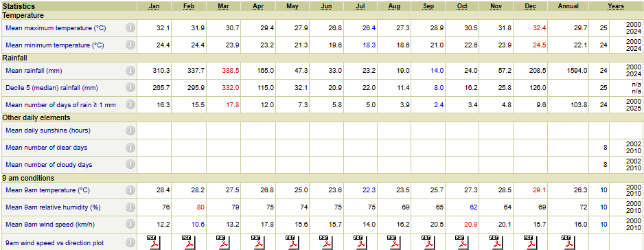Open Mean number of clear days link

pyautogui.click(x=47, y=148)
